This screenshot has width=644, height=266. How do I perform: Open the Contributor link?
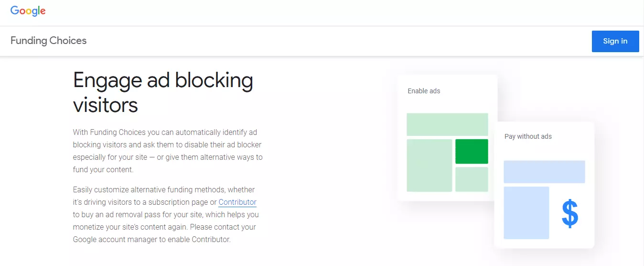237,202
